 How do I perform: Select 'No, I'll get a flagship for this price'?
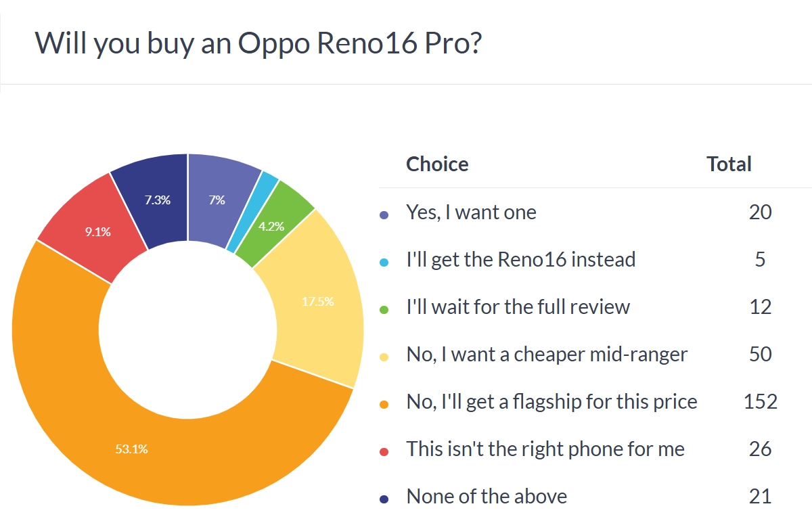551,402
